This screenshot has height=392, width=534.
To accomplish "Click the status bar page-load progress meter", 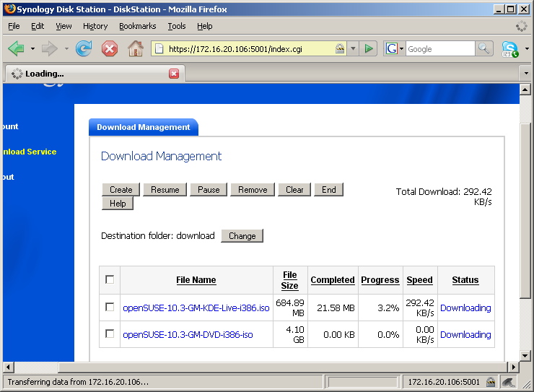I will coord(362,382).
